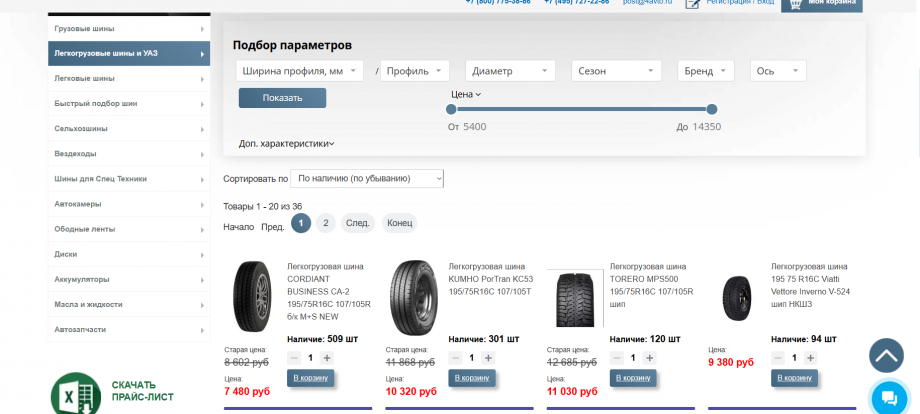Click the Пред. pagination link

click(x=273, y=227)
